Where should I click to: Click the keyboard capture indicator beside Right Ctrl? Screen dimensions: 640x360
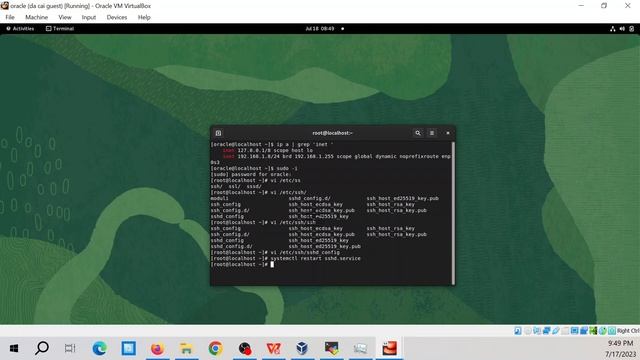pos(612,331)
